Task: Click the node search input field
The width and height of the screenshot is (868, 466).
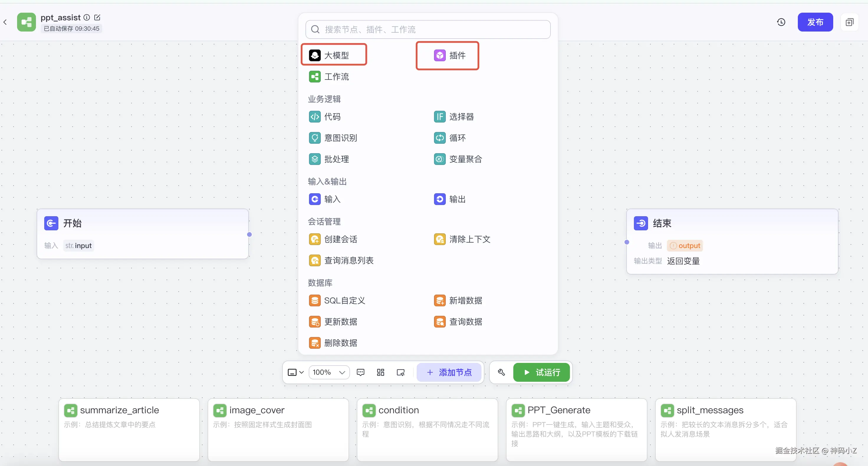Action: pos(428,30)
